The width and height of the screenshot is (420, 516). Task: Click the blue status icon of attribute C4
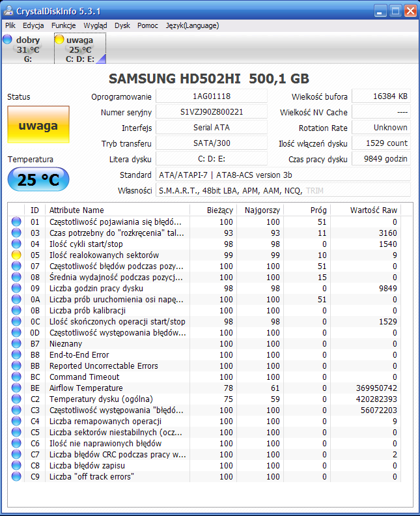pyautogui.click(x=16, y=422)
